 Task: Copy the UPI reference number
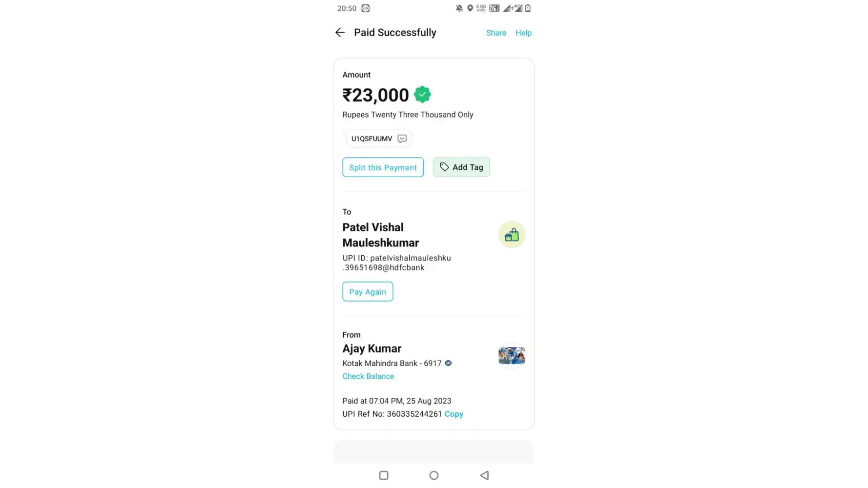coord(454,414)
